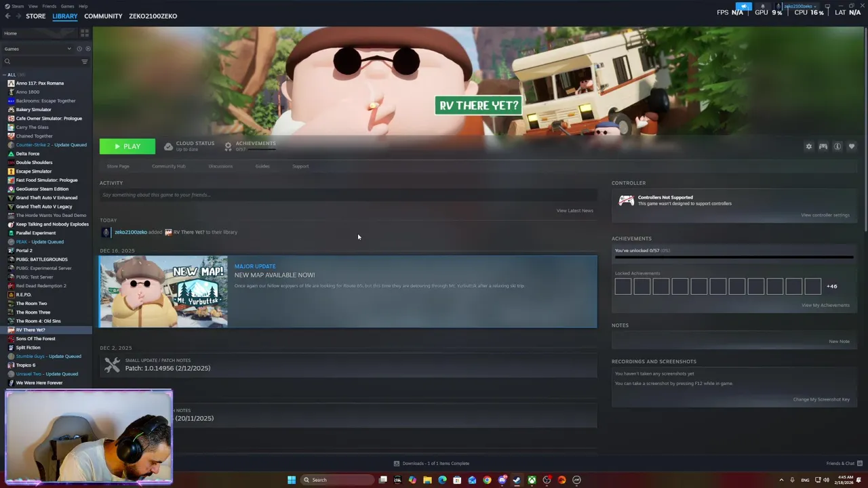Click the recent activity clock icon
The height and width of the screenshot is (488, 868).
[79, 49]
